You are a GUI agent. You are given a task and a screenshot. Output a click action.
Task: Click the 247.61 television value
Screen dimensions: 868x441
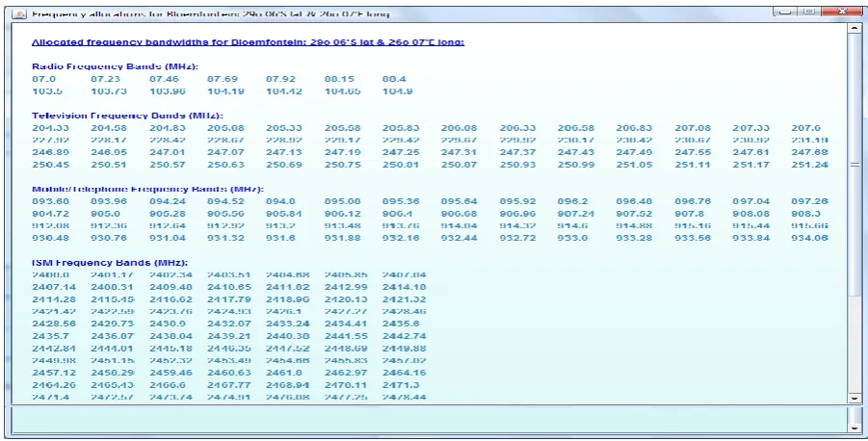tap(751, 152)
